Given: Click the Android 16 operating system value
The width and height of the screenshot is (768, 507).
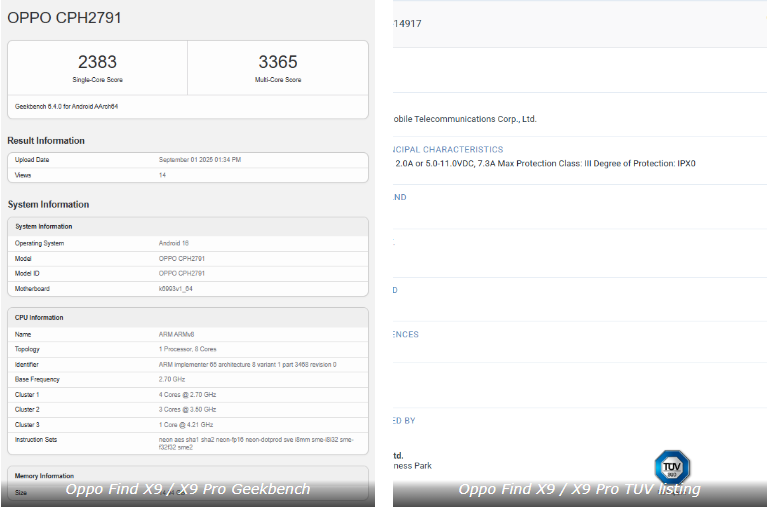Looking at the screenshot, I should coord(176,243).
